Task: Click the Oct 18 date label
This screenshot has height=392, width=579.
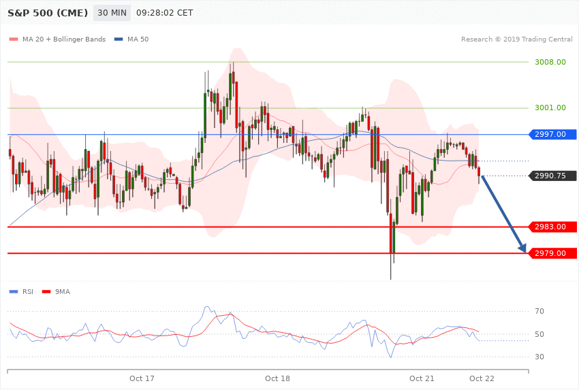Action: (x=278, y=378)
